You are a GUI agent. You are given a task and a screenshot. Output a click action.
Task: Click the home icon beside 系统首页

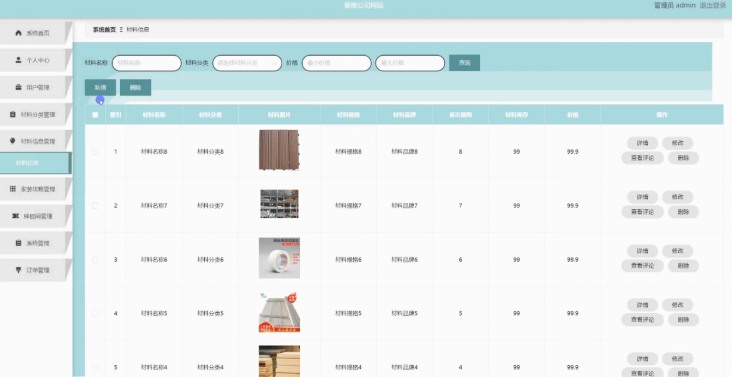click(18, 33)
